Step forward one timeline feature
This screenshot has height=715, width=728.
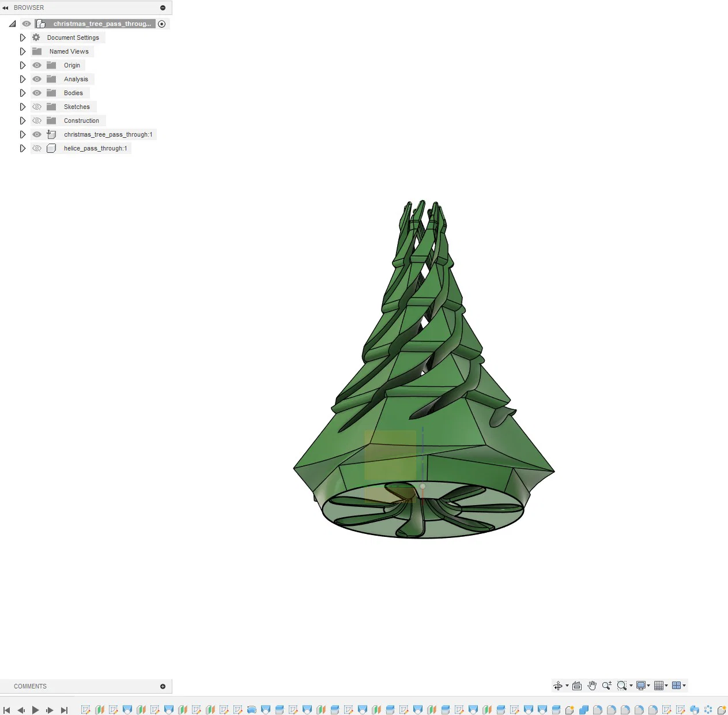pyautogui.click(x=50, y=710)
